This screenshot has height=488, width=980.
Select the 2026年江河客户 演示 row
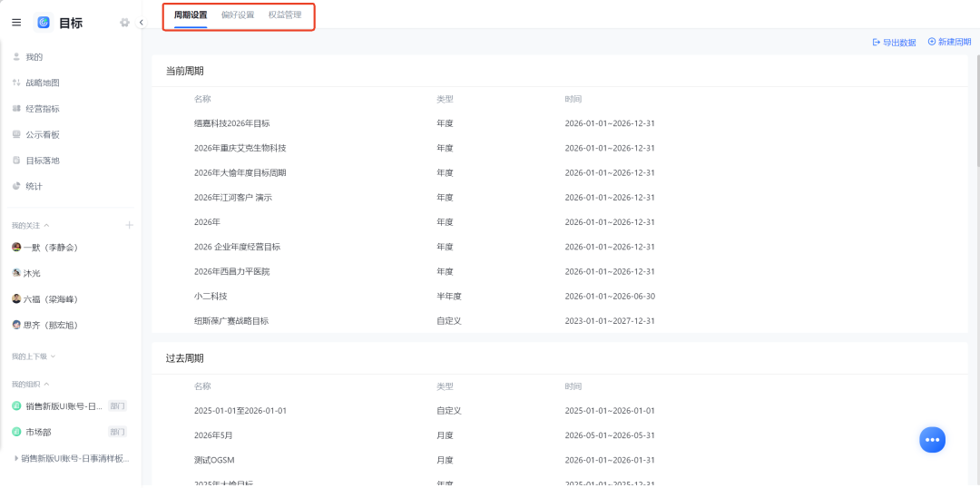(x=559, y=198)
